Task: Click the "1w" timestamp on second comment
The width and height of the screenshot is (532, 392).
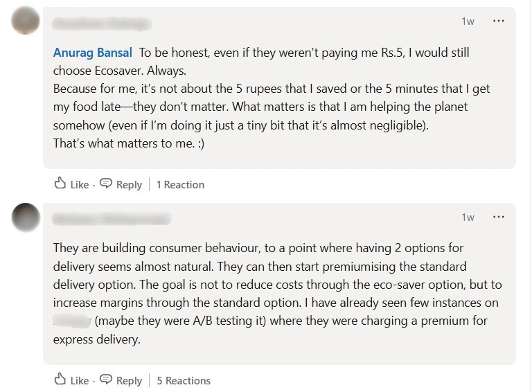Action: pos(468,217)
